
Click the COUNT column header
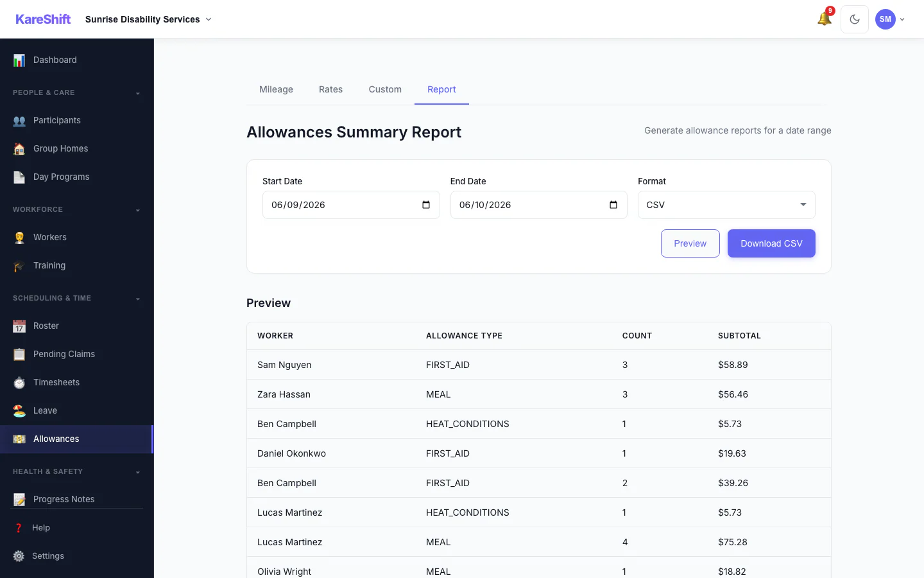[x=637, y=336]
